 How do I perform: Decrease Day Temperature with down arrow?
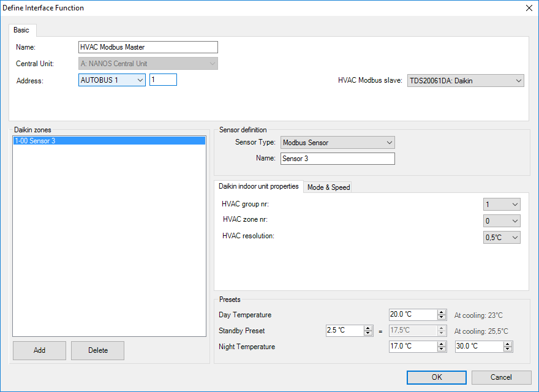pos(442,317)
